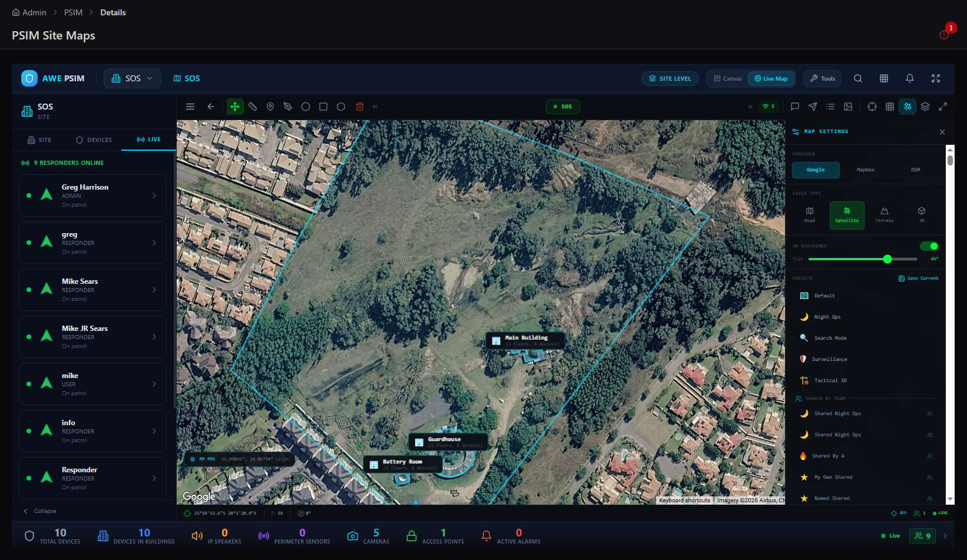
Task: Choose the Road layer type
Action: tap(810, 215)
